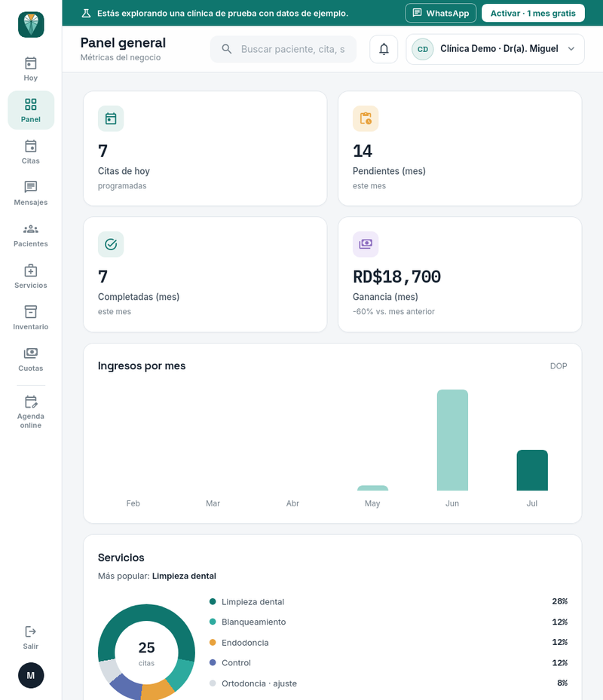Image resolution: width=603 pixels, height=700 pixels.
Task: Click the checkmark icon on Completadas card
Action: (111, 244)
